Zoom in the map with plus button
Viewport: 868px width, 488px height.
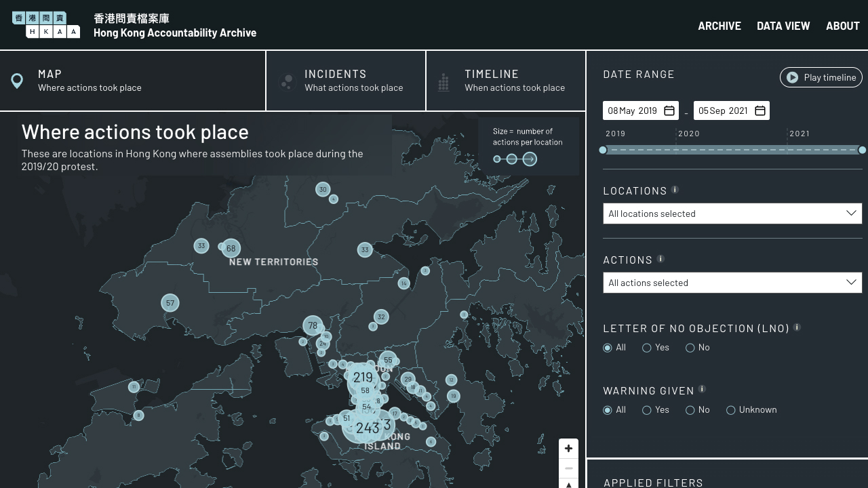click(x=568, y=448)
